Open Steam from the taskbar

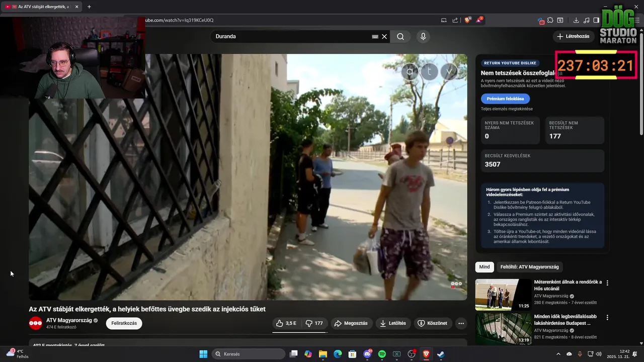pyautogui.click(x=441, y=354)
